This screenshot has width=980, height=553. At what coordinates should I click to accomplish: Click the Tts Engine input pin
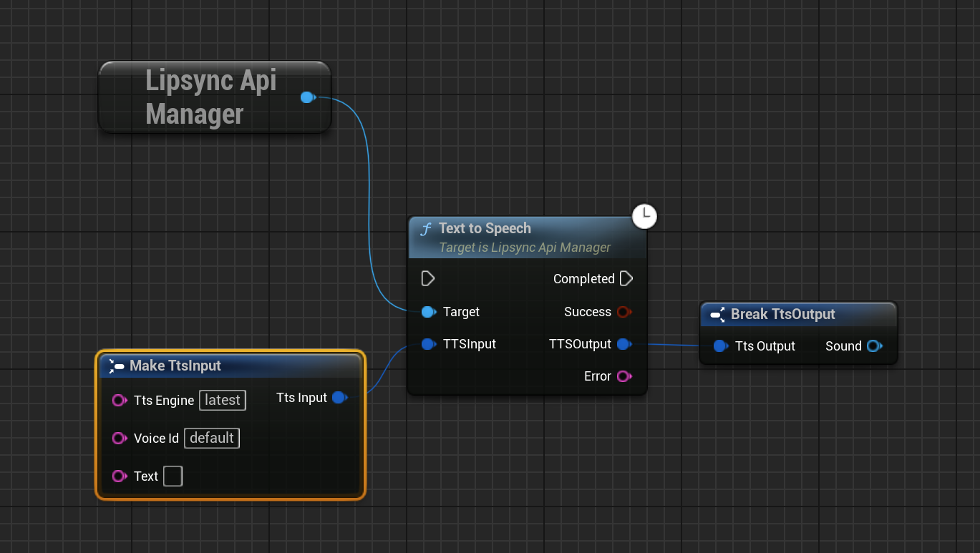point(119,401)
